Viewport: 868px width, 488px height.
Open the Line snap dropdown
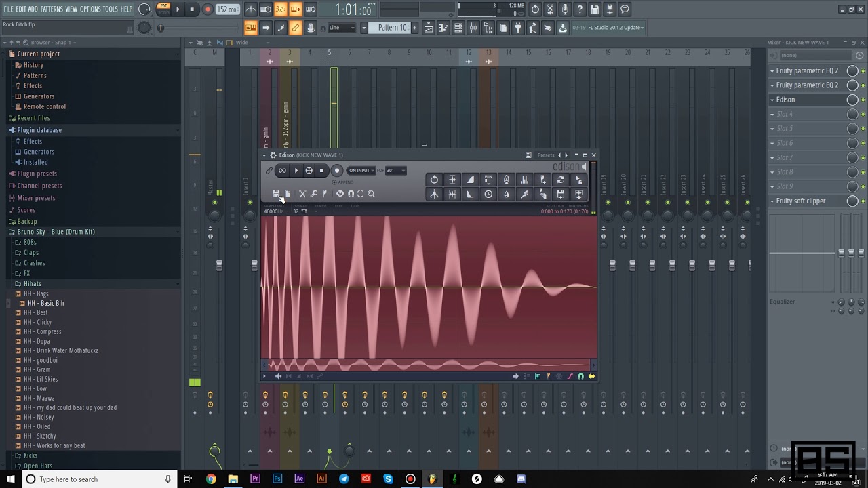pos(342,28)
